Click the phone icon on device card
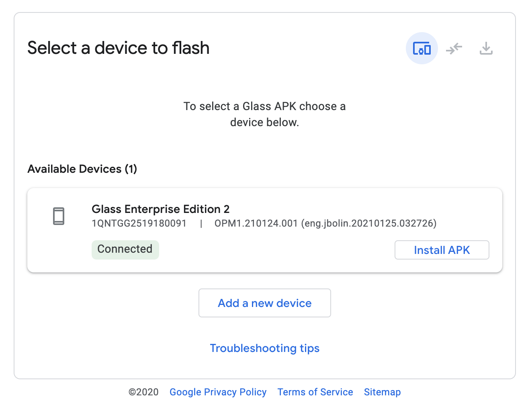 [59, 216]
